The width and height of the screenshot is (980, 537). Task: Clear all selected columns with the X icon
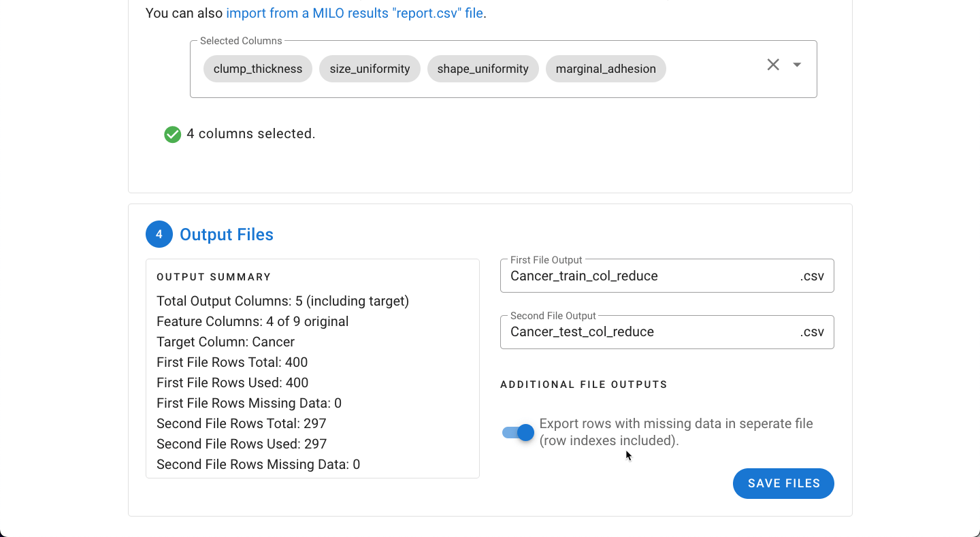[x=773, y=65]
